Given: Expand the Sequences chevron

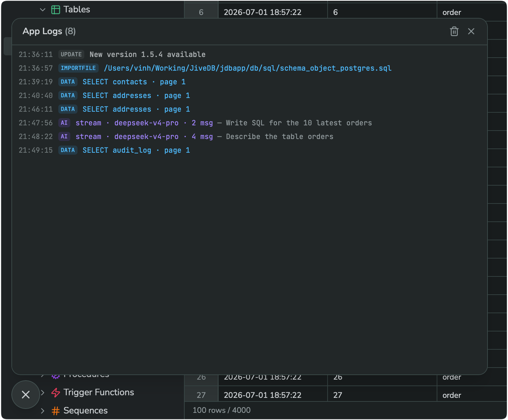Looking at the screenshot, I should (43, 411).
